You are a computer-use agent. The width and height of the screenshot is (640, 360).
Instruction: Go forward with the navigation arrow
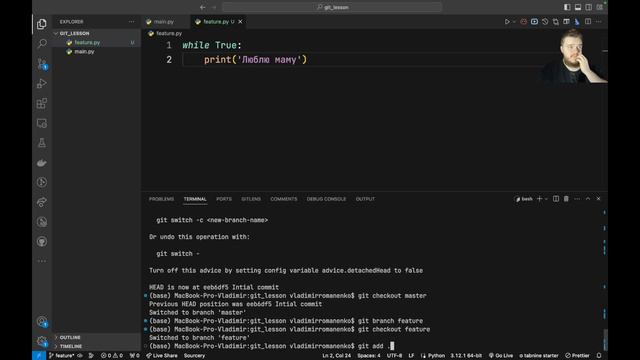(214, 7)
